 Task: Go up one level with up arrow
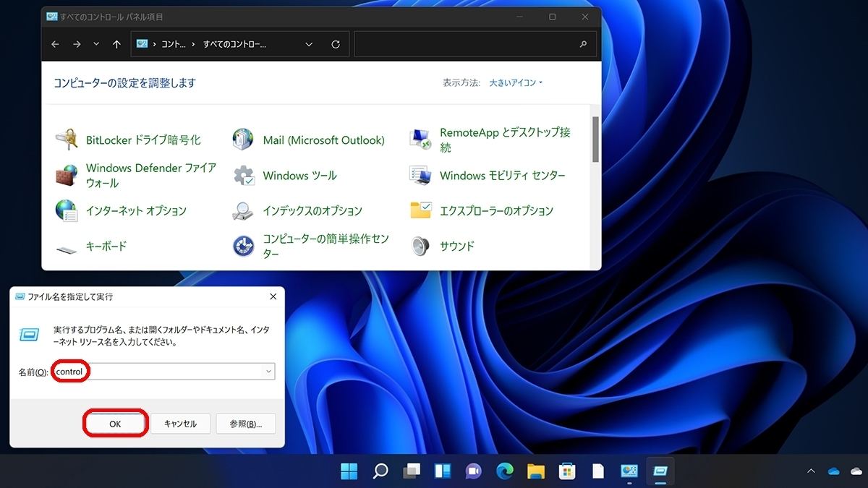[x=116, y=44]
